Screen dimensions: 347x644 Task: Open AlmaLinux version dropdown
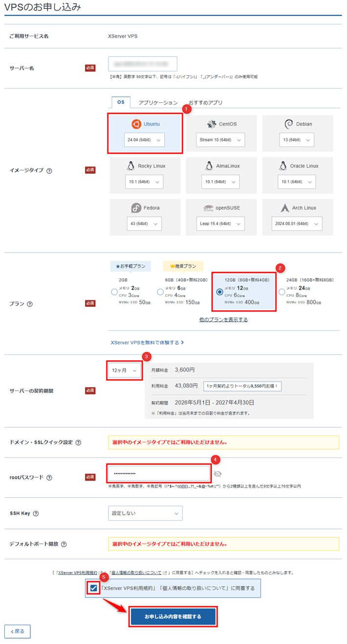[x=220, y=182]
